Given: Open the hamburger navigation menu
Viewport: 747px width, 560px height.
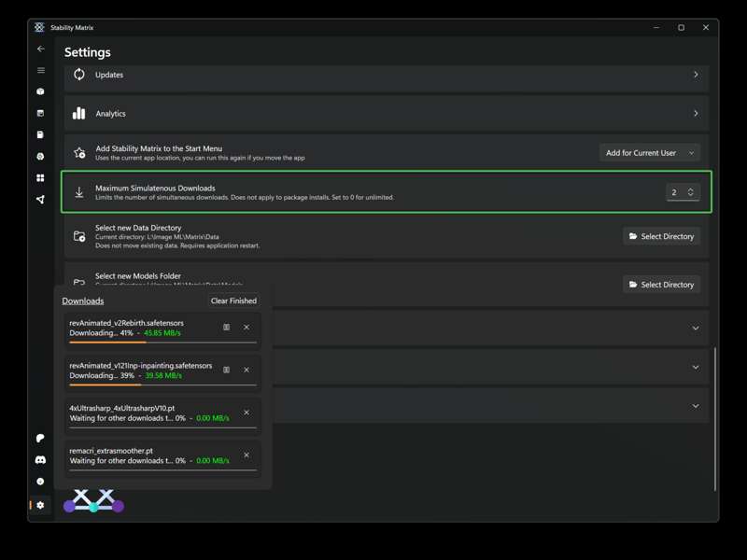Looking at the screenshot, I should click(40, 70).
